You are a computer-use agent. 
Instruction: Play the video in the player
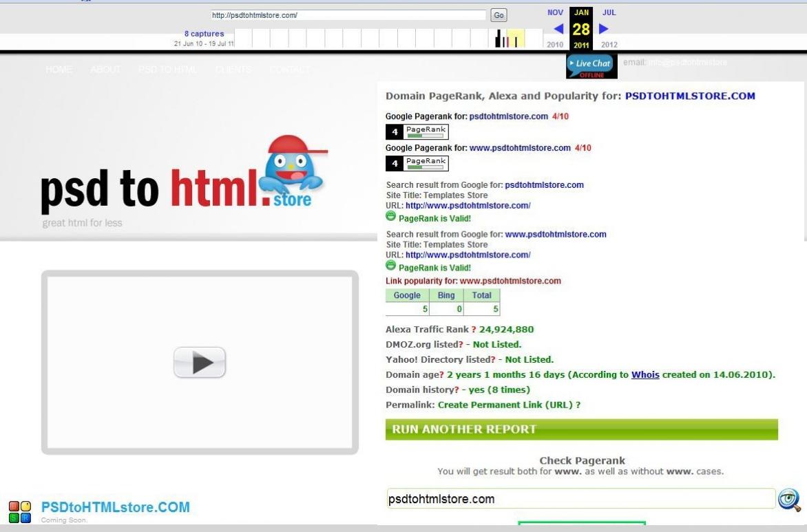(200, 362)
